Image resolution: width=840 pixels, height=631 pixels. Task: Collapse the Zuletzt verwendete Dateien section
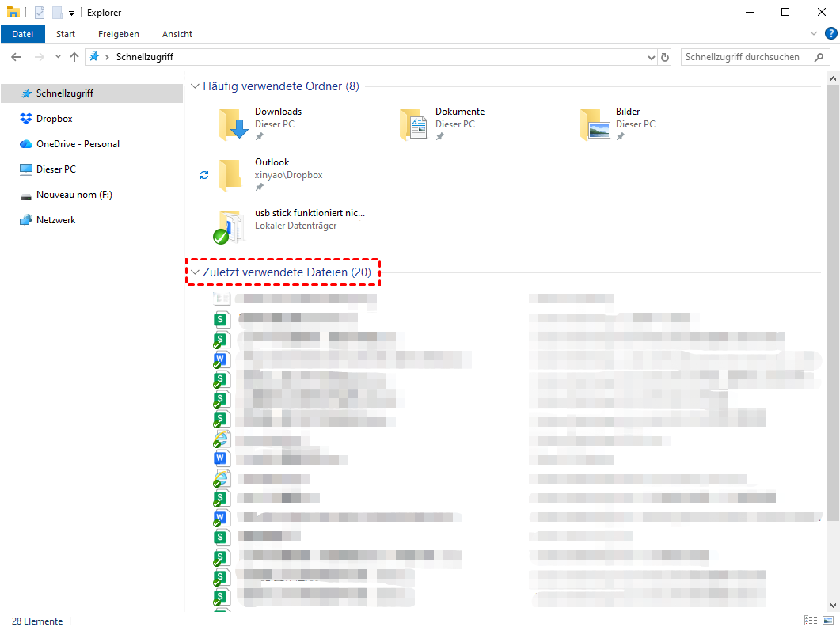pyautogui.click(x=195, y=272)
